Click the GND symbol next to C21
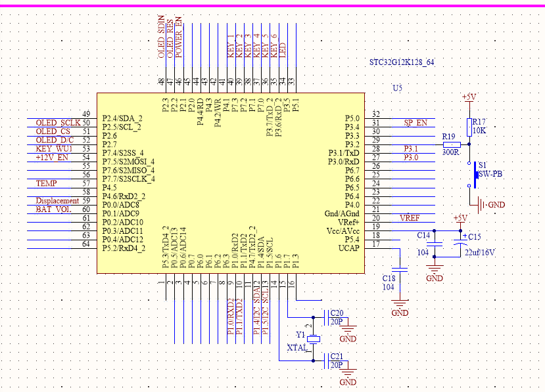The image size is (545, 392). pos(348,372)
